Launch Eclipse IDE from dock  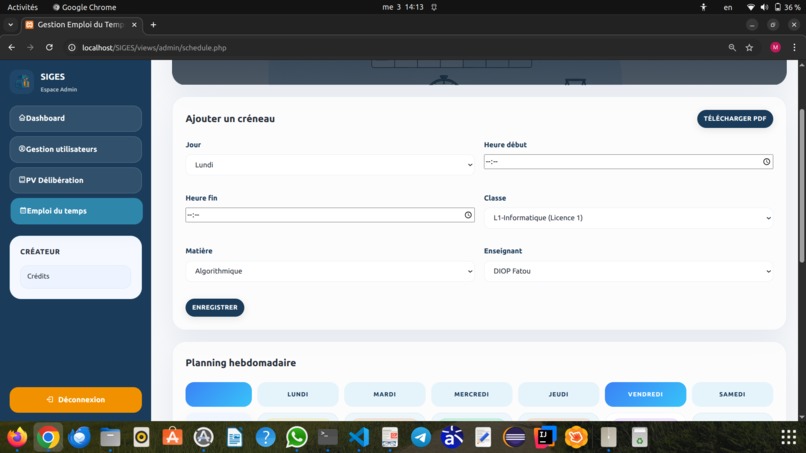[514, 438]
